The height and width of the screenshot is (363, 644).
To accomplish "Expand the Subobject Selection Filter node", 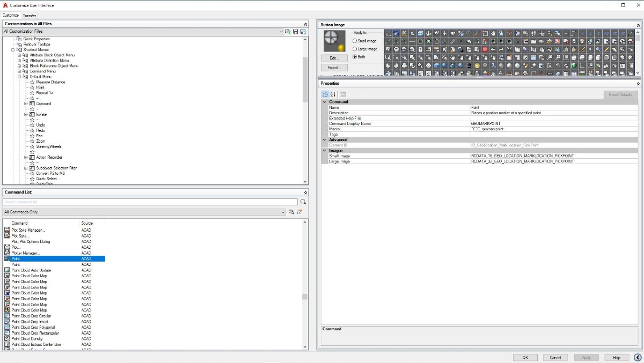I will click(x=25, y=168).
